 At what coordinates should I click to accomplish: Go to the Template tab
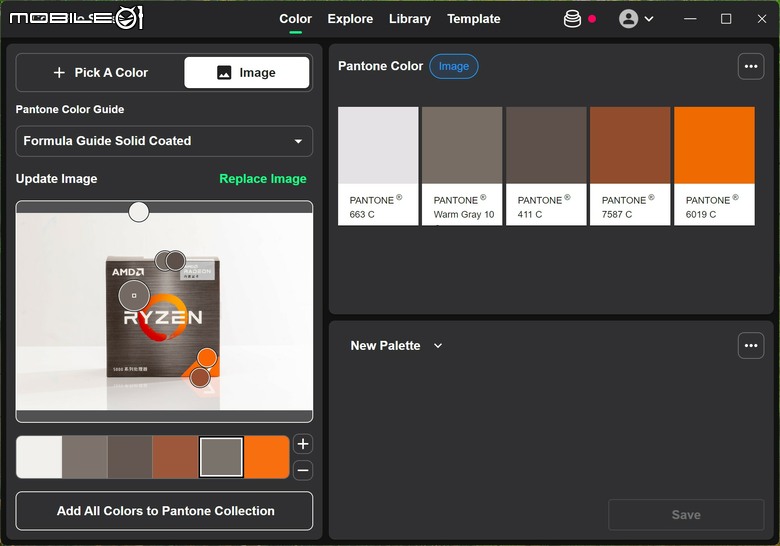[474, 19]
